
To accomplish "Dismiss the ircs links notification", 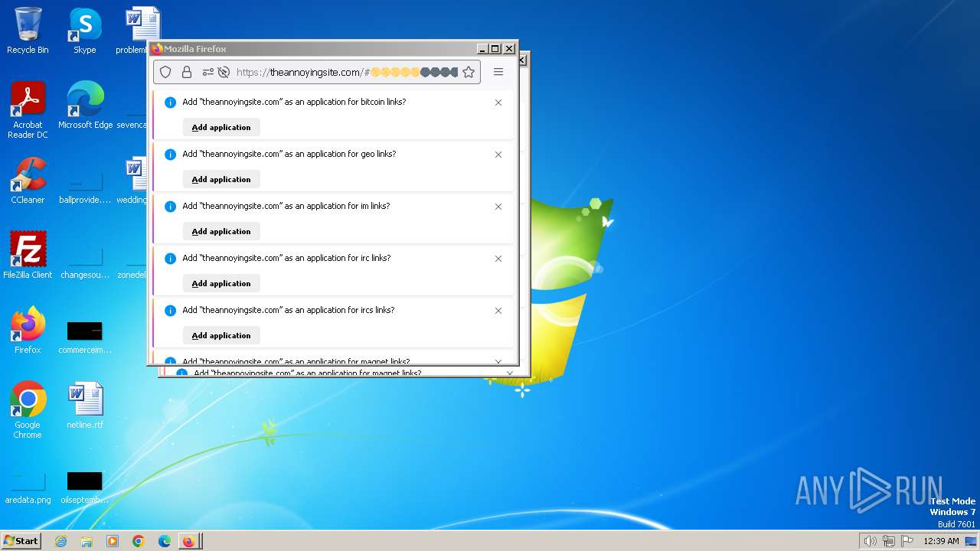I will (498, 311).
